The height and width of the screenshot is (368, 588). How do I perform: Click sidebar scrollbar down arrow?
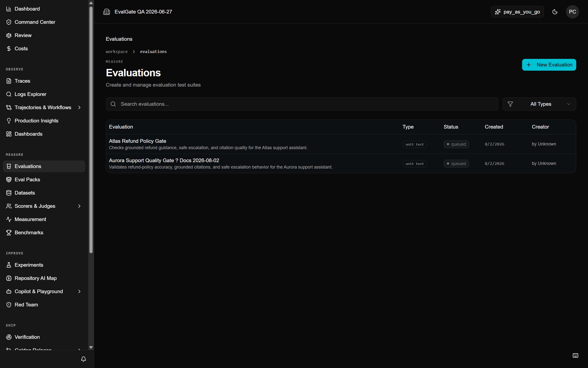click(x=91, y=347)
